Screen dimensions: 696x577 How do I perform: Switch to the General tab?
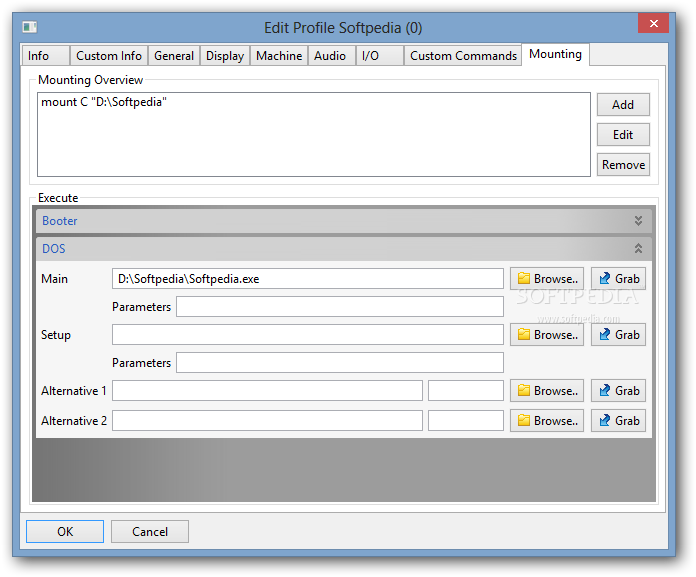174,56
